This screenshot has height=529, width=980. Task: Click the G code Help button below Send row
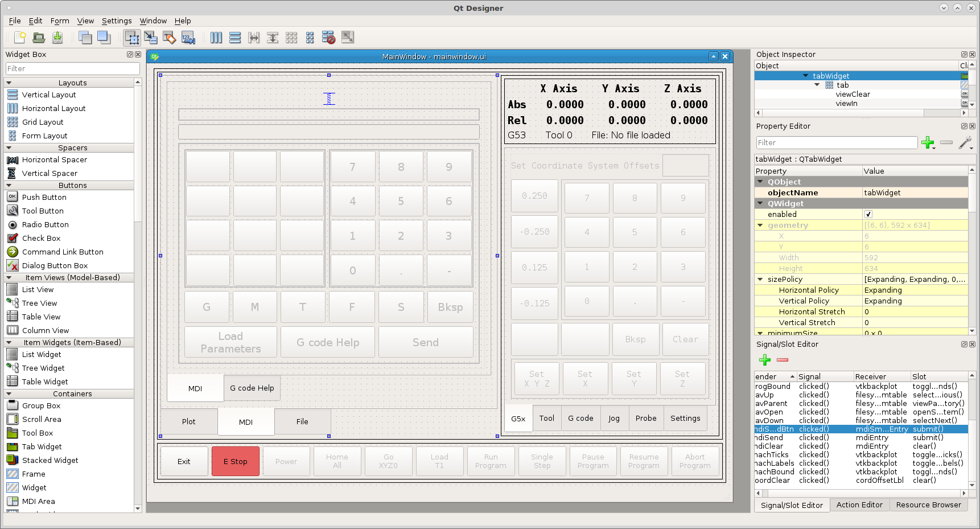pyautogui.click(x=328, y=342)
